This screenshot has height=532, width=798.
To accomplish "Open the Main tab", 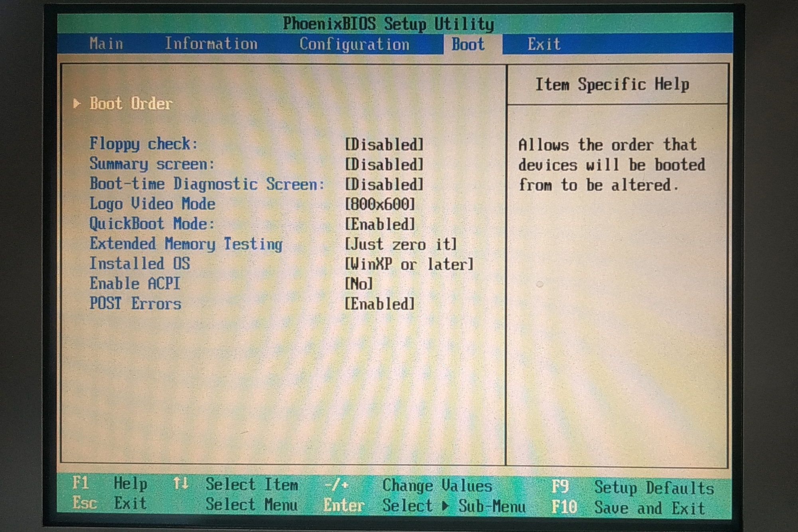I will (x=106, y=44).
